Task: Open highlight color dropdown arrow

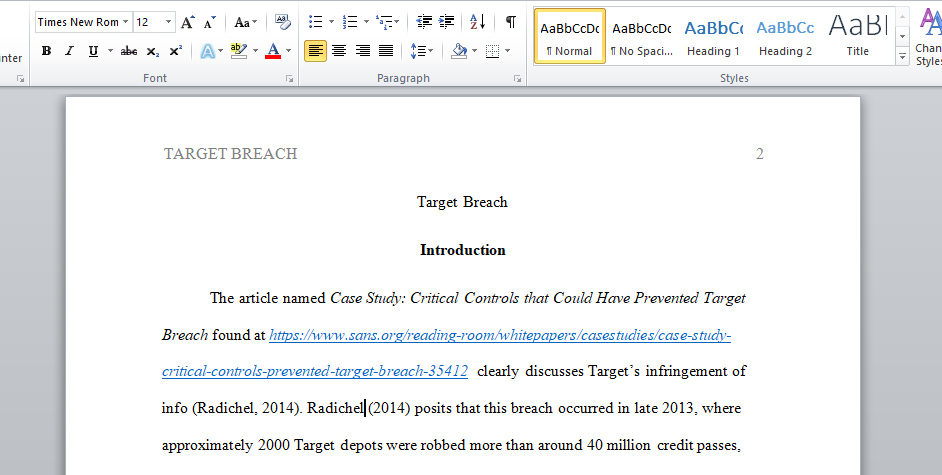Action: coord(255,51)
